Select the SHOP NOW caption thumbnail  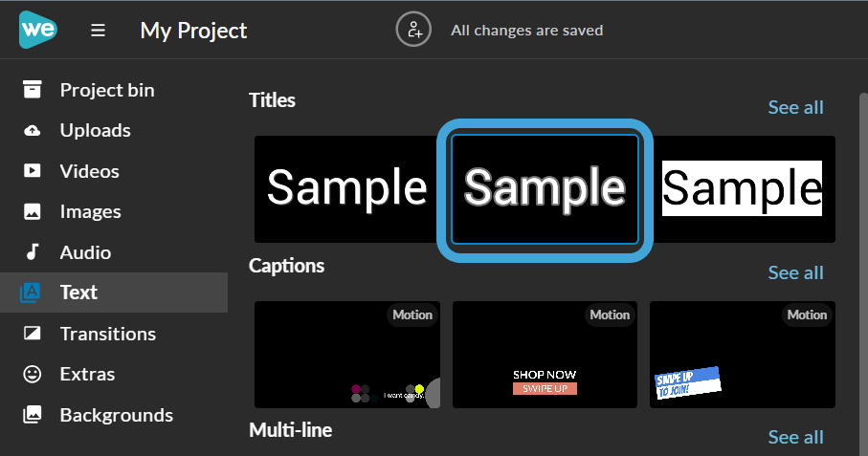click(545, 355)
